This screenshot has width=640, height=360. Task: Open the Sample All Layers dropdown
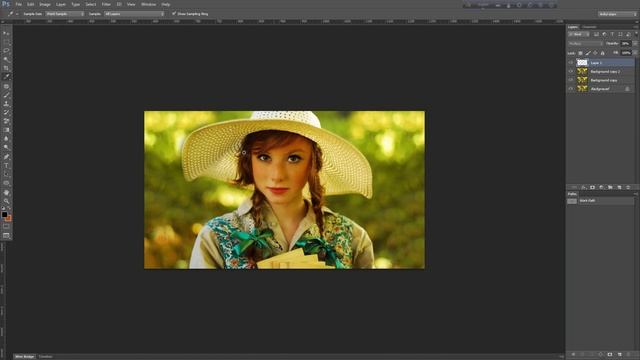click(134, 14)
